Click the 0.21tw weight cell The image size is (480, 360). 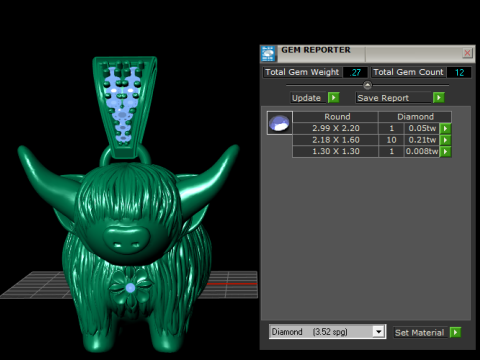pyautogui.click(x=422, y=140)
